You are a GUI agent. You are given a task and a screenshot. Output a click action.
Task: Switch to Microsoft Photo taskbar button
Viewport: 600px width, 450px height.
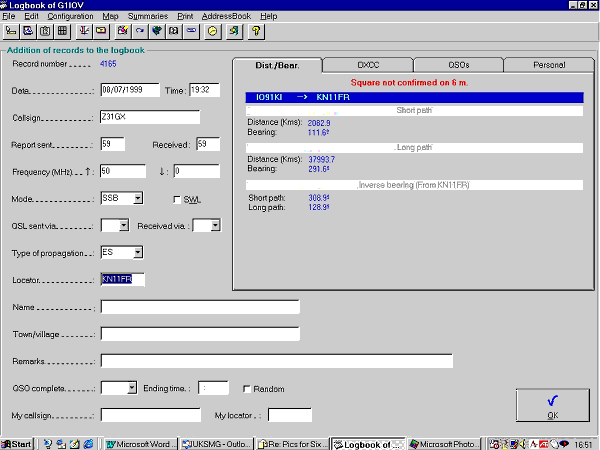[x=443, y=444]
